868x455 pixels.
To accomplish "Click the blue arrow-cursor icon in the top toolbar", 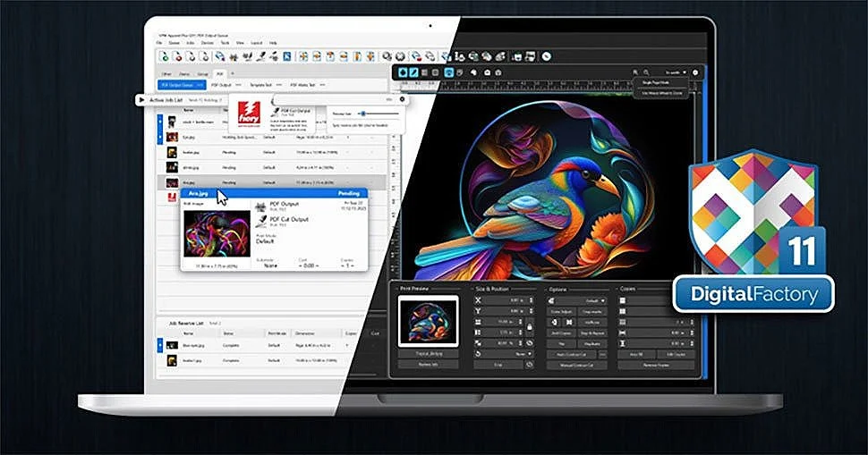I will tap(287, 56).
